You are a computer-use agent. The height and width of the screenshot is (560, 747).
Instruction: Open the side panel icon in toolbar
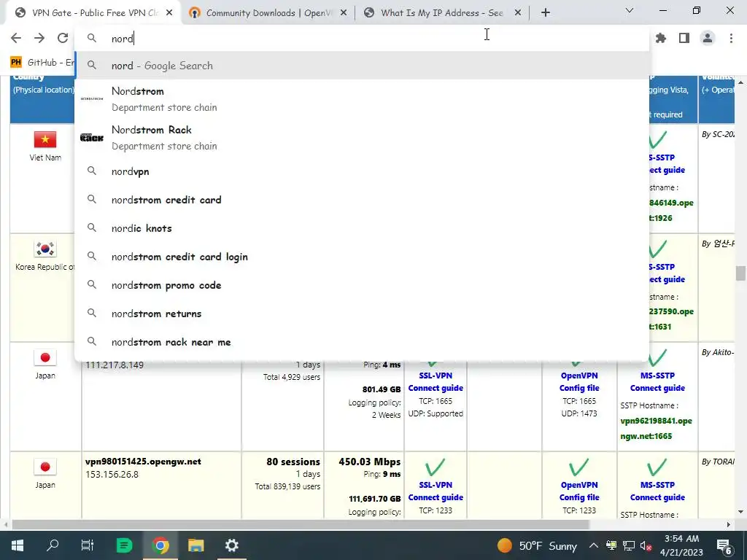point(684,38)
